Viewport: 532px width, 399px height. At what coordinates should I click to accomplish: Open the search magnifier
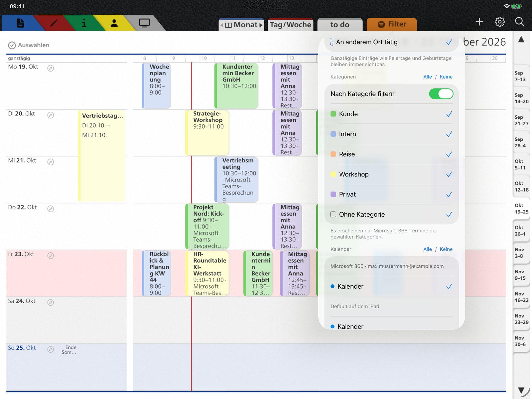[519, 22]
